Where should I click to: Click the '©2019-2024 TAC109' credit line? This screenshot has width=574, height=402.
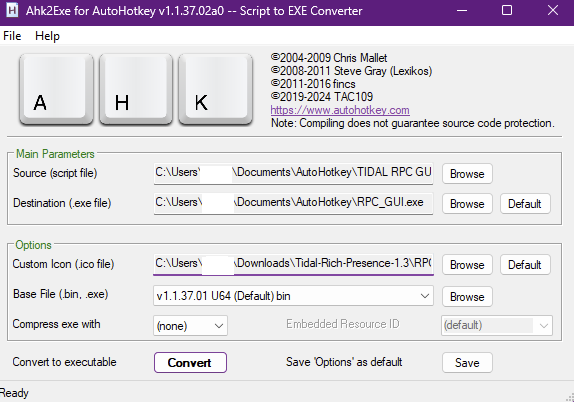(322, 97)
